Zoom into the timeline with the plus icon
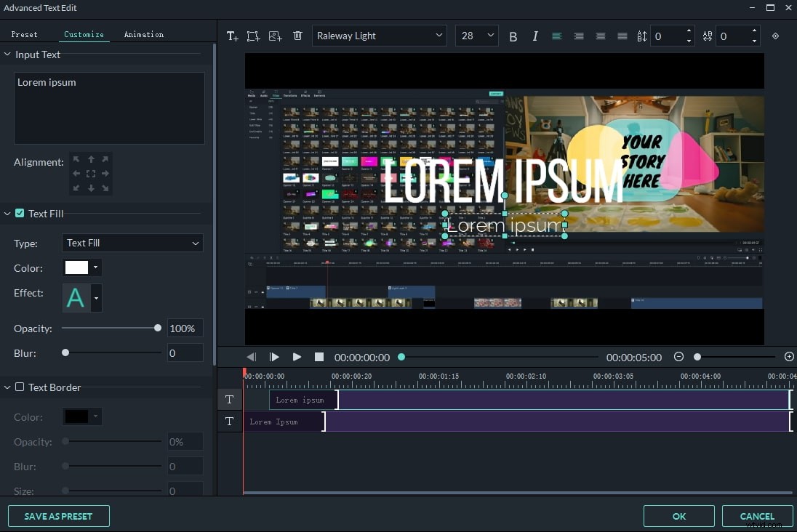Viewport: 797px width, 532px height. 788,357
